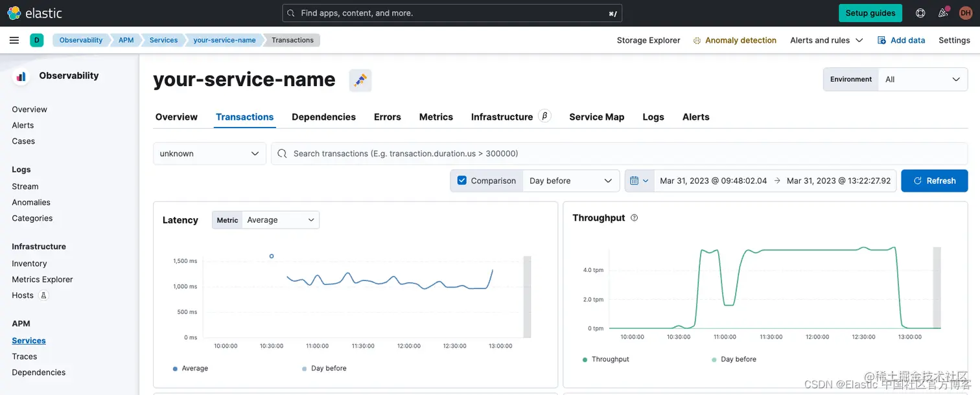Toggle the Throughput legend series

pos(606,359)
